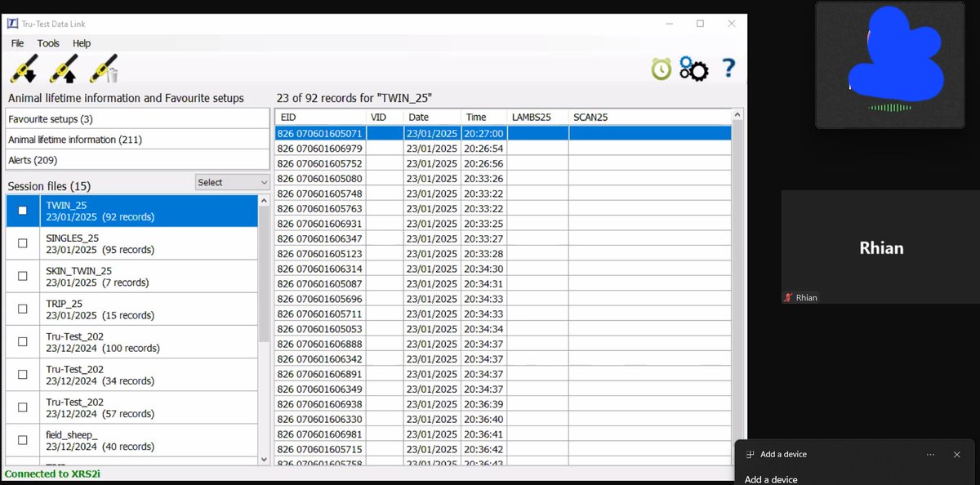Select record EID 826 070601605748
The image size is (980, 485).
[503, 194]
